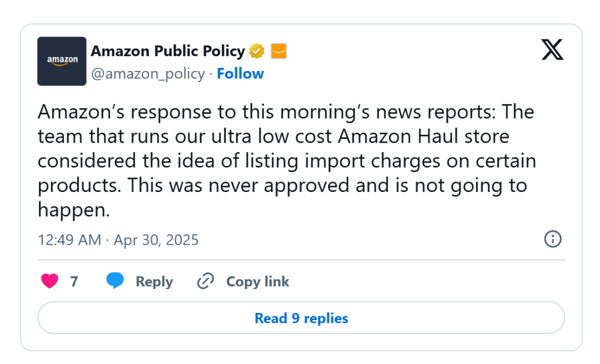Click the 12:49 AM time stamp
The width and height of the screenshot is (600, 364).
pos(69,240)
